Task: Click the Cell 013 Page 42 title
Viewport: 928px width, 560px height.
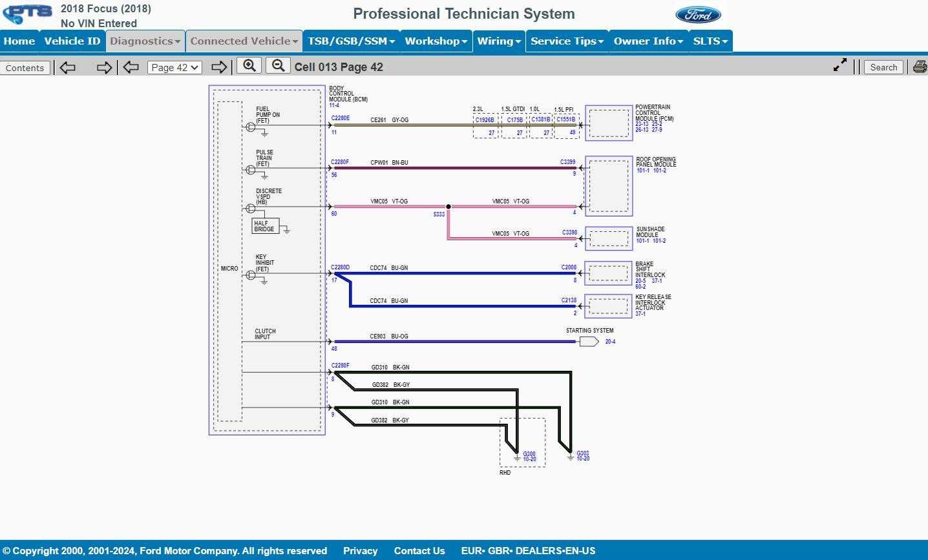Action: (x=339, y=67)
